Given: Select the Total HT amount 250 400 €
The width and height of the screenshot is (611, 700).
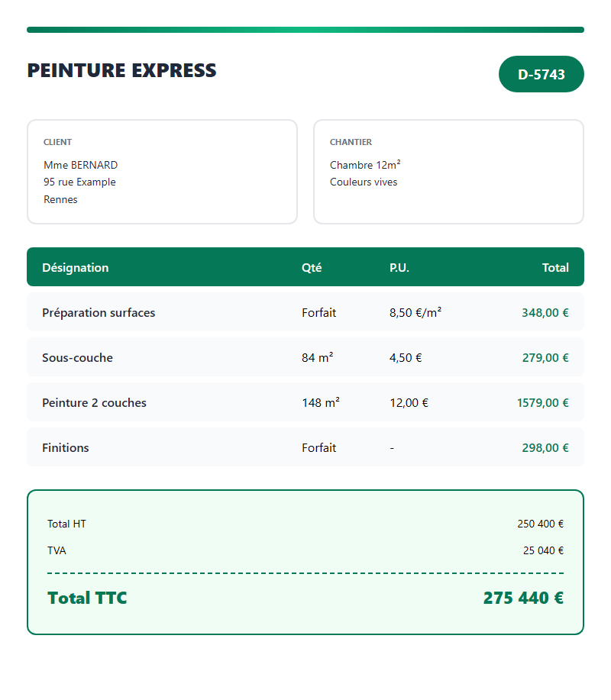Looking at the screenshot, I should tap(540, 524).
